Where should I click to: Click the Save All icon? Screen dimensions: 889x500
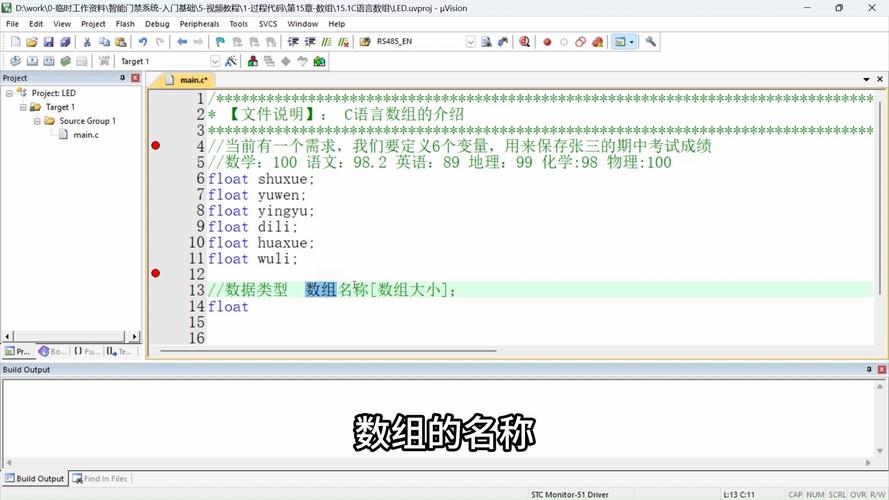point(65,42)
